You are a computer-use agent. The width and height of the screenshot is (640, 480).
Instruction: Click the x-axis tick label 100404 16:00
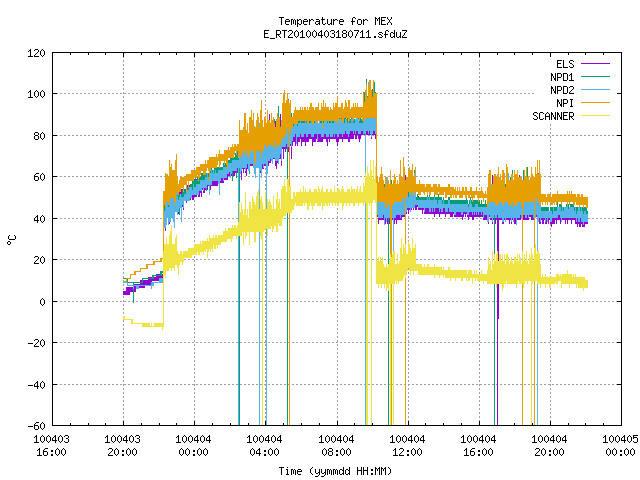(x=478, y=446)
